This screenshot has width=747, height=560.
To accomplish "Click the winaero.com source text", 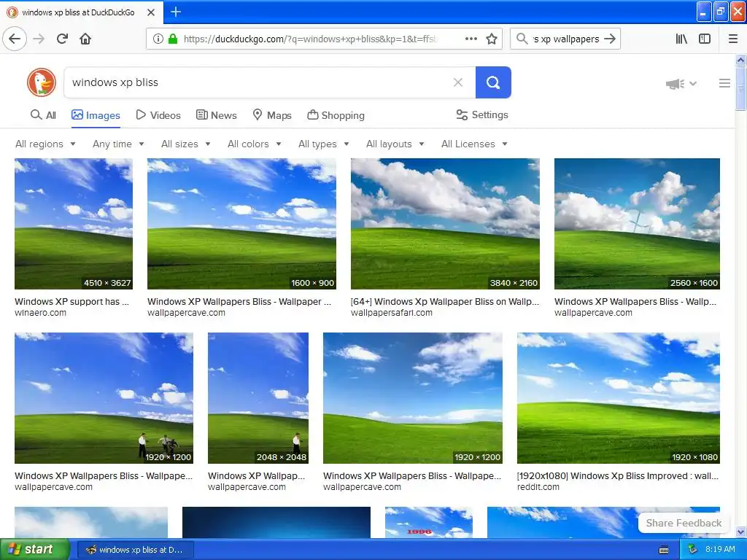I will pyautogui.click(x=41, y=313).
